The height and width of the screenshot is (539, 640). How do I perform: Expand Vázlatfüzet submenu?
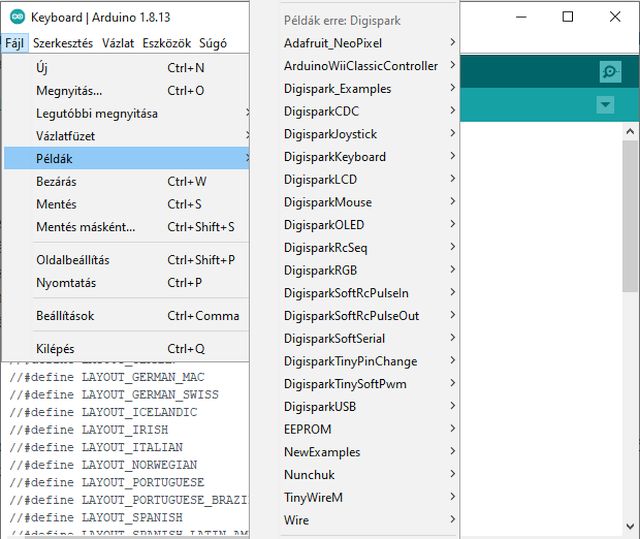point(127,136)
